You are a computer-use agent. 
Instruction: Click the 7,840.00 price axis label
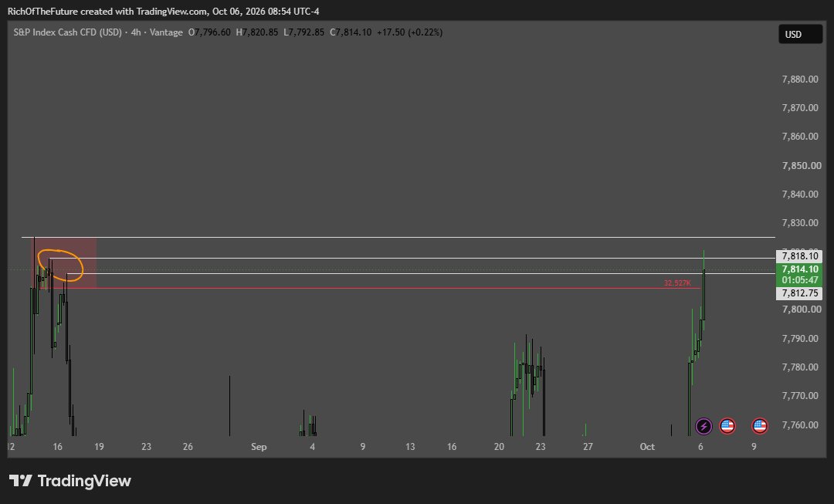point(800,194)
